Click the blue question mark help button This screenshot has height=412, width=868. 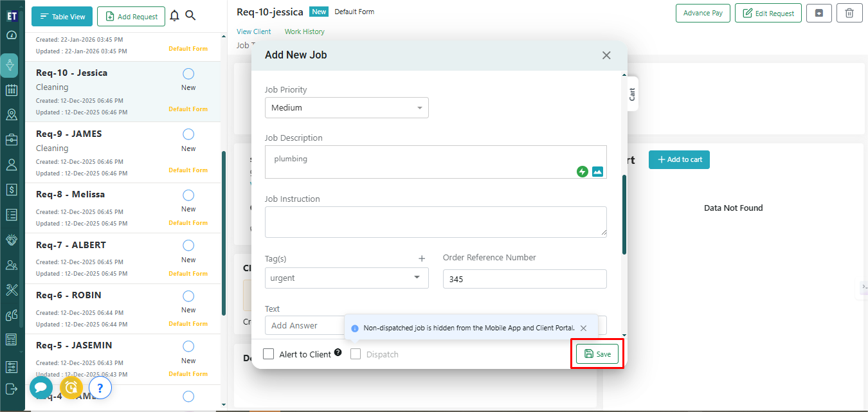click(100, 387)
